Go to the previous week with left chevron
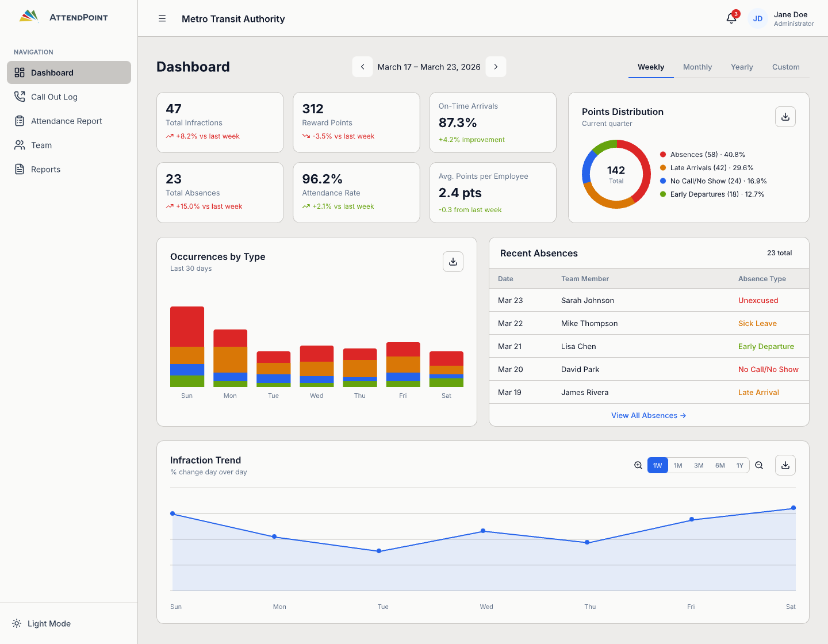 pos(363,67)
